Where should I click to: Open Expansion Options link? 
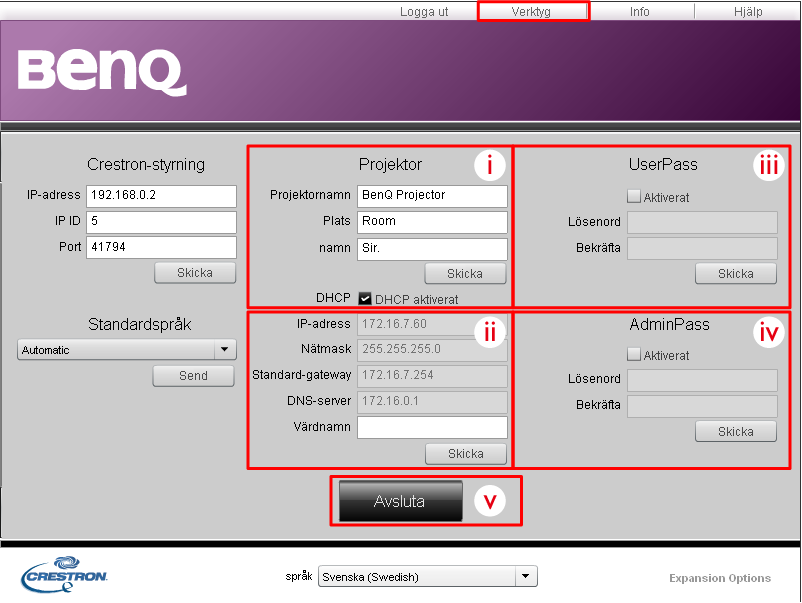click(720, 578)
